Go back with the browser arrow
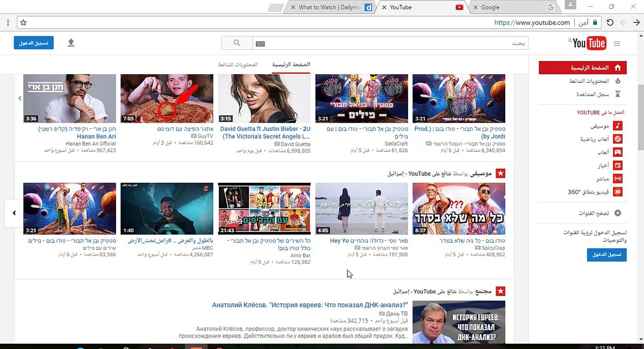The height and width of the screenshot is (349, 644). [636, 23]
